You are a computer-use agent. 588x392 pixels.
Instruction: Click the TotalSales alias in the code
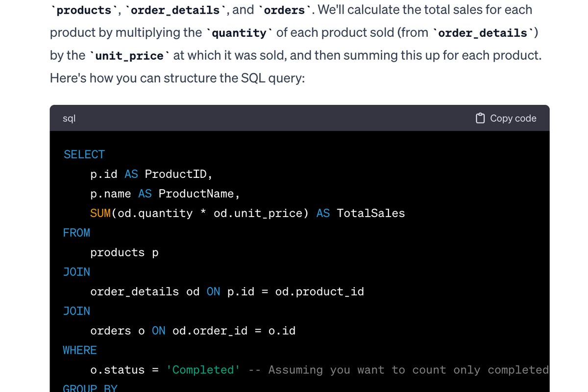[371, 213]
